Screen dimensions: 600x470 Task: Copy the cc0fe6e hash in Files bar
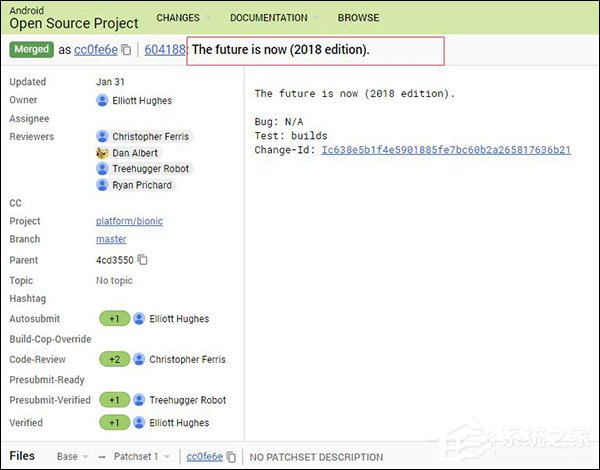(x=232, y=457)
